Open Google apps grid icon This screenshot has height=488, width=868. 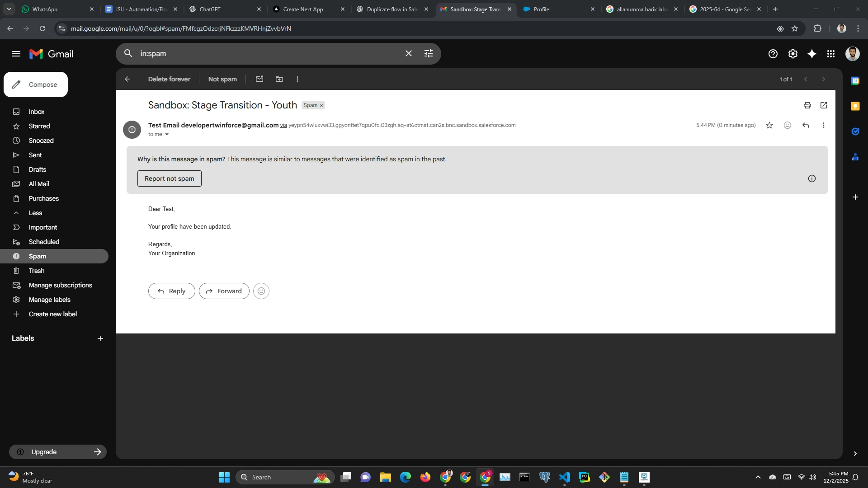pyautogui.click(x=830, y=54)
